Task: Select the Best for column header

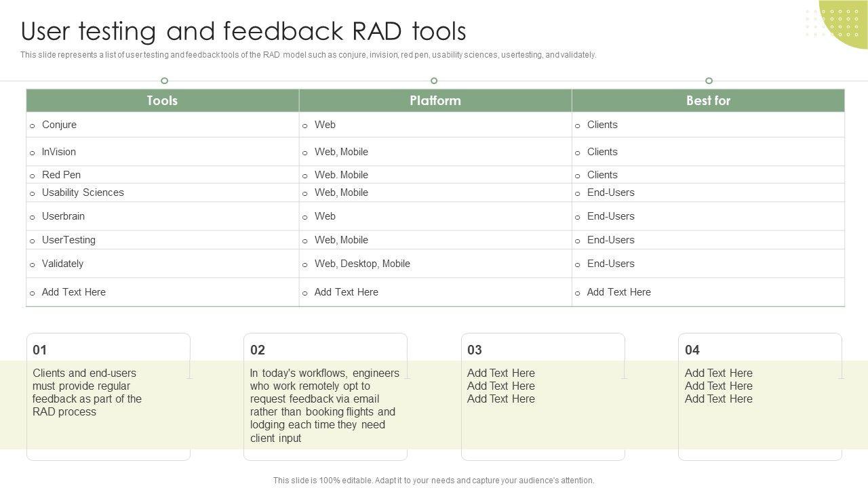Action: pyautogui.click(x=708, y=100)
